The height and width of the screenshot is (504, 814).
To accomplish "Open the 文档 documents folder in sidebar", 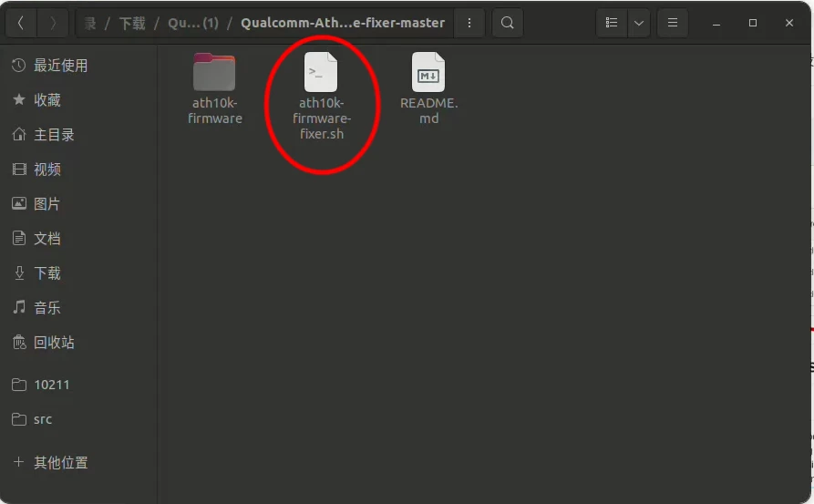I will tap(46, 239).
